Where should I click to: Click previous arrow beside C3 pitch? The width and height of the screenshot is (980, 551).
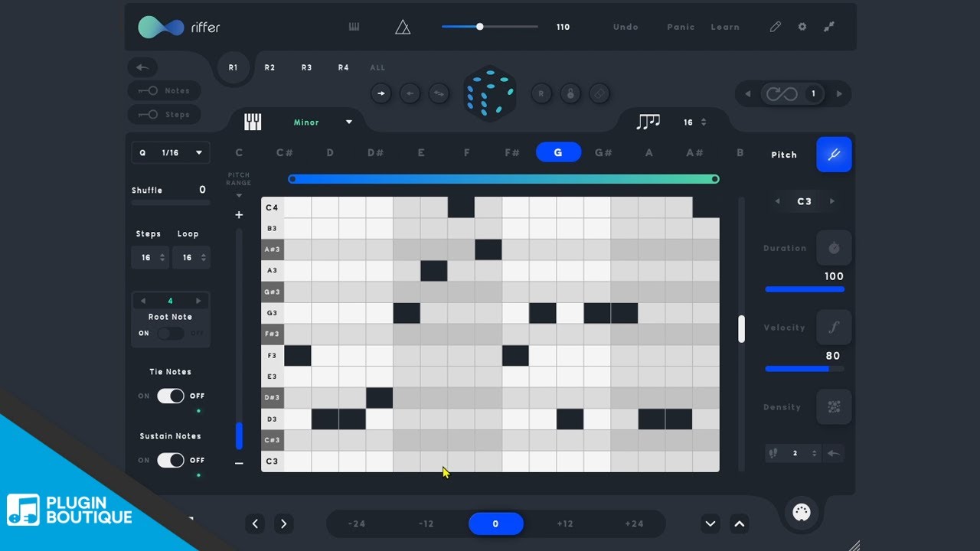click(x=778, y=201)
